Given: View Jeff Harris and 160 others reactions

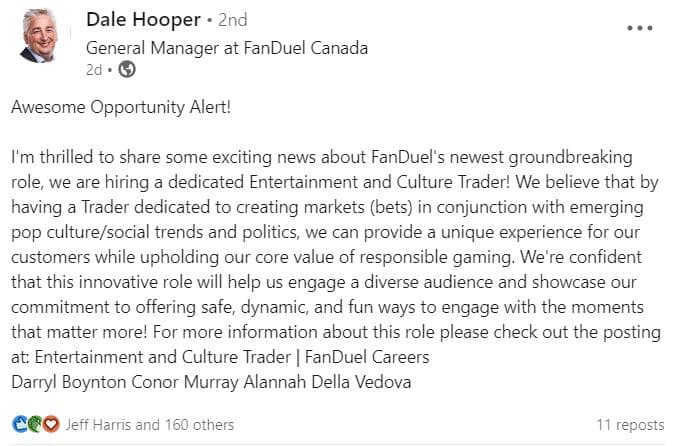Looking at the screenshot, I should click(x=149, y=425).
